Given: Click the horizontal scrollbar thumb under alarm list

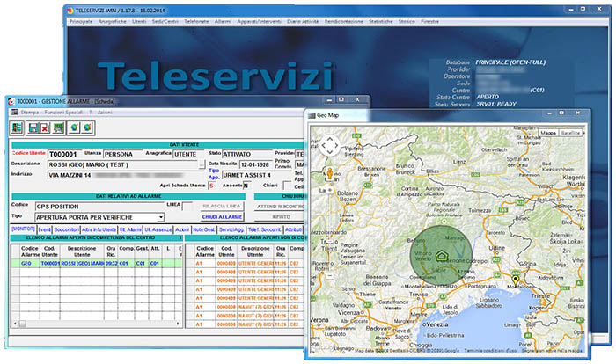Looking at the screenshot, I should [23, 324].
